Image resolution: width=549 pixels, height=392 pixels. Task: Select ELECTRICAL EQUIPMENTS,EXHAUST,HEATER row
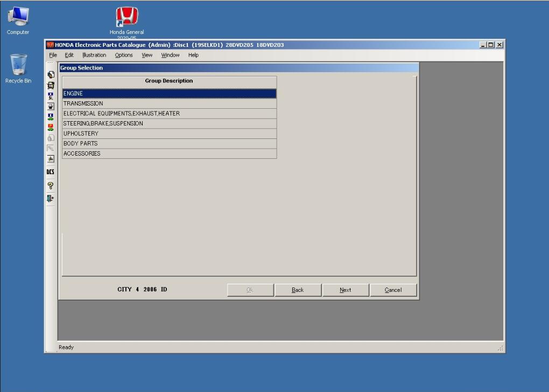tap(170, 114)
